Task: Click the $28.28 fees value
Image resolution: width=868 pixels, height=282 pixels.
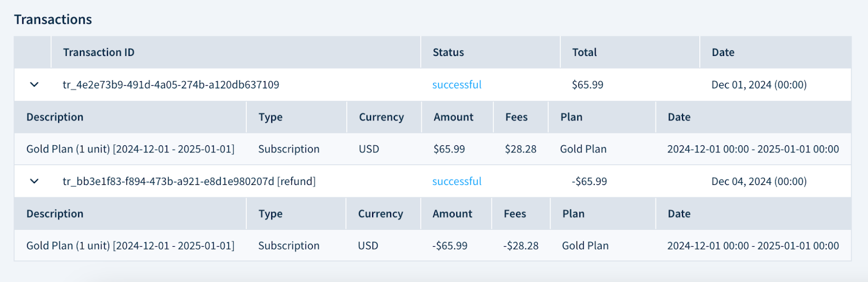Action: pyautogui.click(x=520, y=149)
